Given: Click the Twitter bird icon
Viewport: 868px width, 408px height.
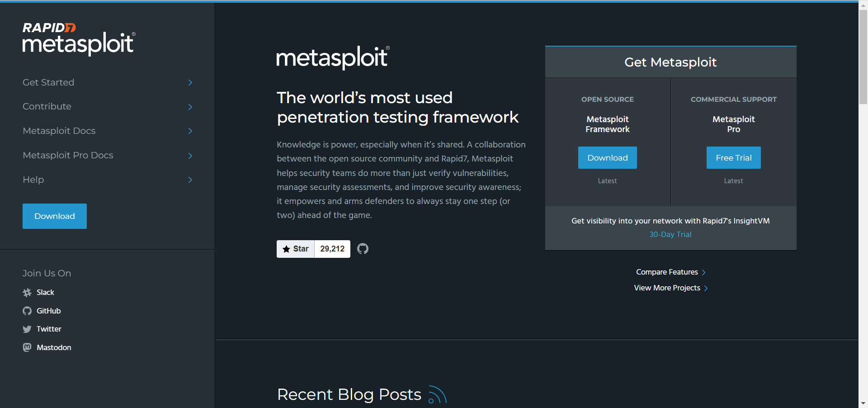Looking at the screenshot, I should coord(27,329).
